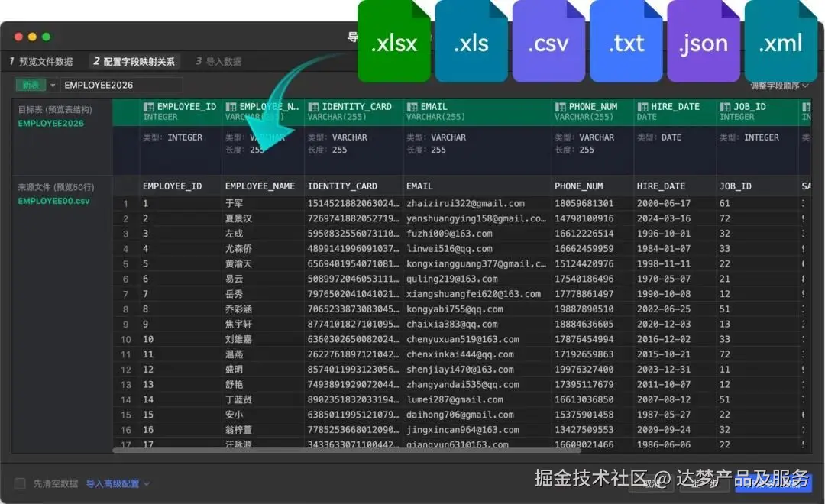
Task: Click hire date 2009-09-24
Action: tap(664, 430)
